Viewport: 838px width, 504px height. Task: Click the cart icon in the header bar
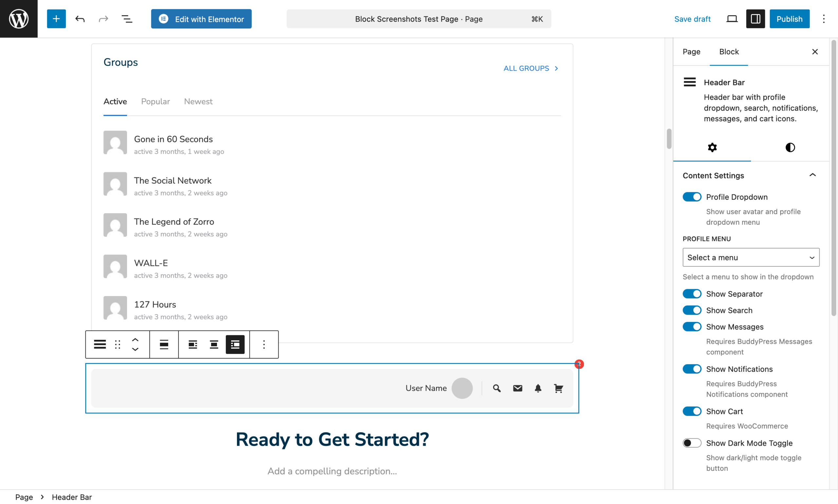point(558,388)
